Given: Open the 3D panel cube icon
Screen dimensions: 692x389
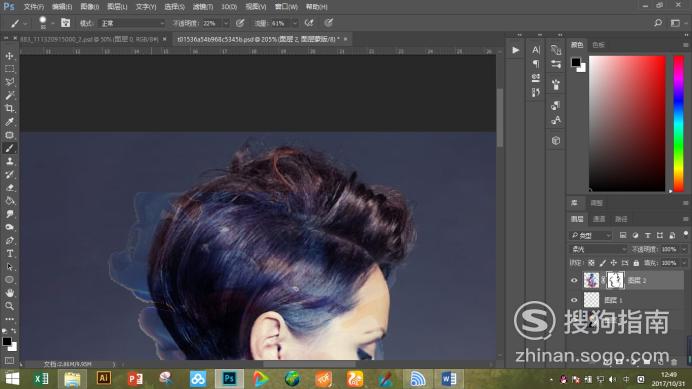Looking at the screenshot, I should tap(556, 140).
